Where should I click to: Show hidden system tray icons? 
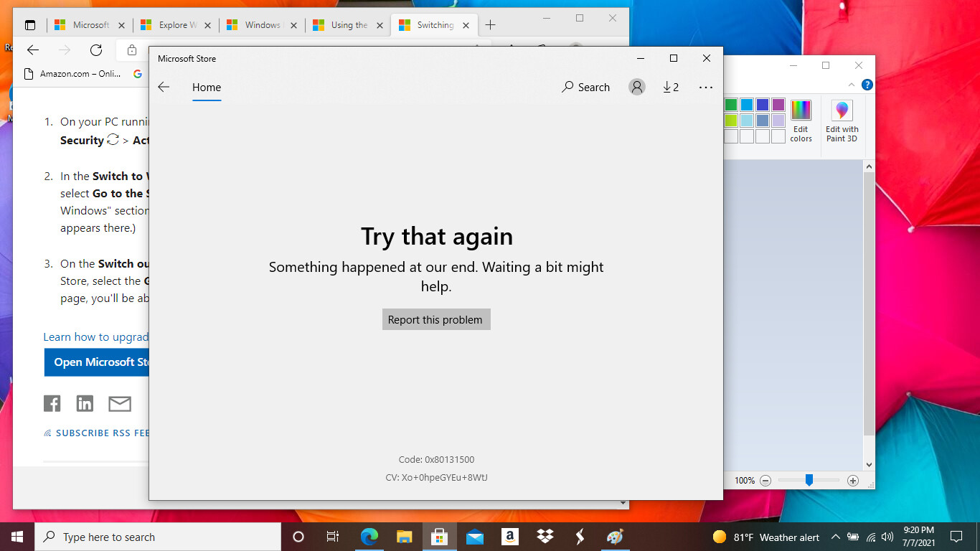(835, 537)
